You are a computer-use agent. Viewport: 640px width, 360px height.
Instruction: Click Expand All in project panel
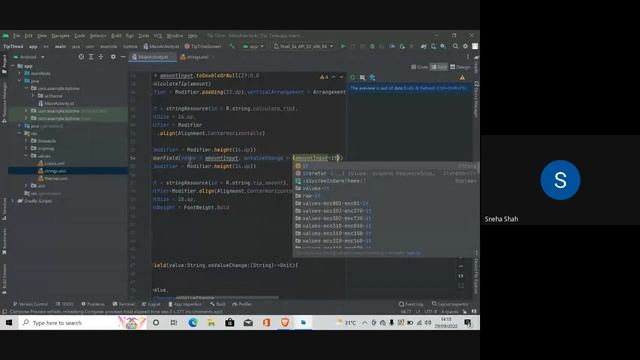tap(91, 57)
